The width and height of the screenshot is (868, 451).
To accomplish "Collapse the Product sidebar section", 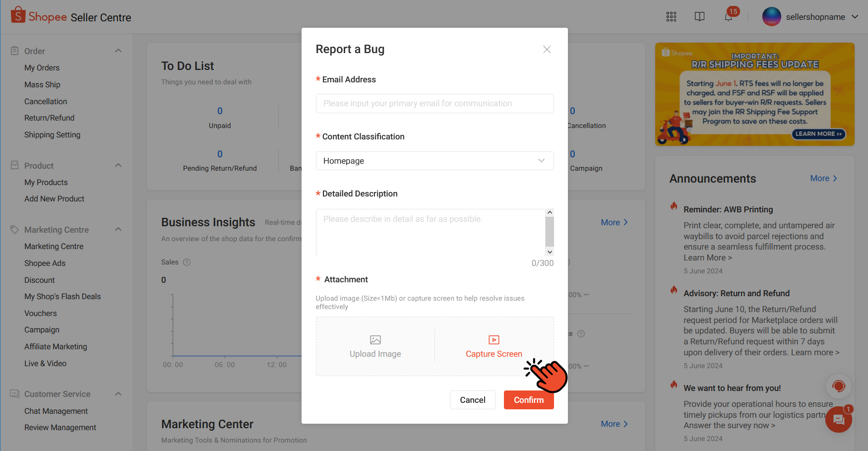I will point(118,165).
